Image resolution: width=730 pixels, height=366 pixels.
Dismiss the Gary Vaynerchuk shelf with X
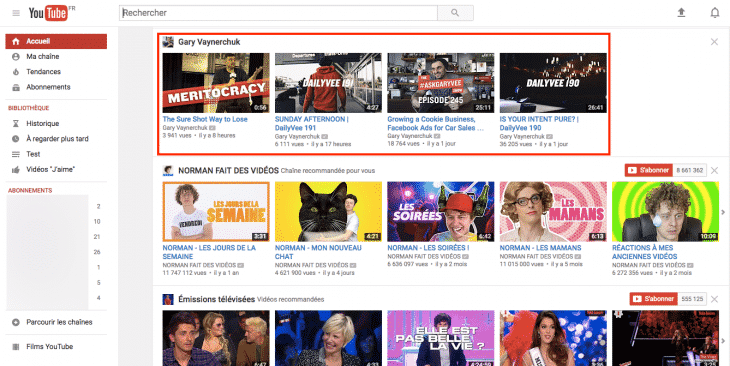tap(714, 42)
